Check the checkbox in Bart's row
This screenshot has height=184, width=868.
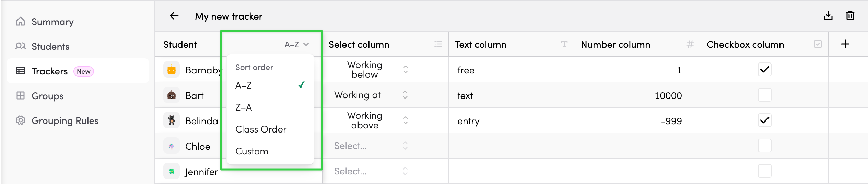click(x=764, y=95)
